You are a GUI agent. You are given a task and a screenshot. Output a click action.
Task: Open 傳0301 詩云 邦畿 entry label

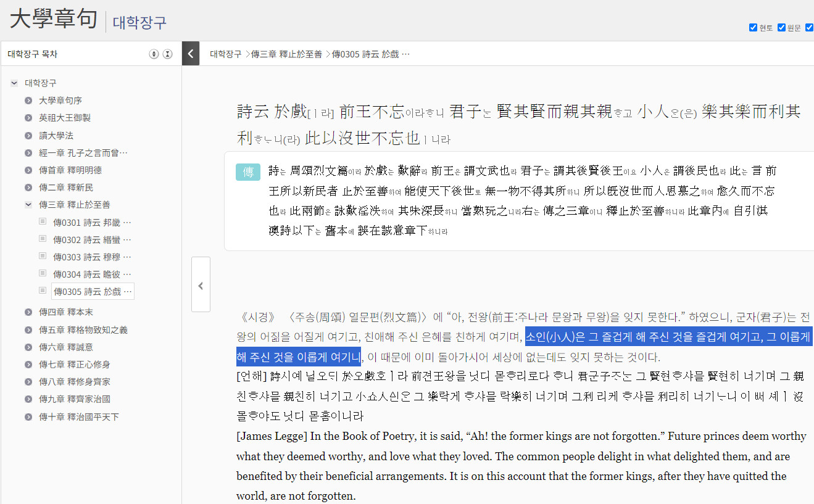click(x=93, y=222)
